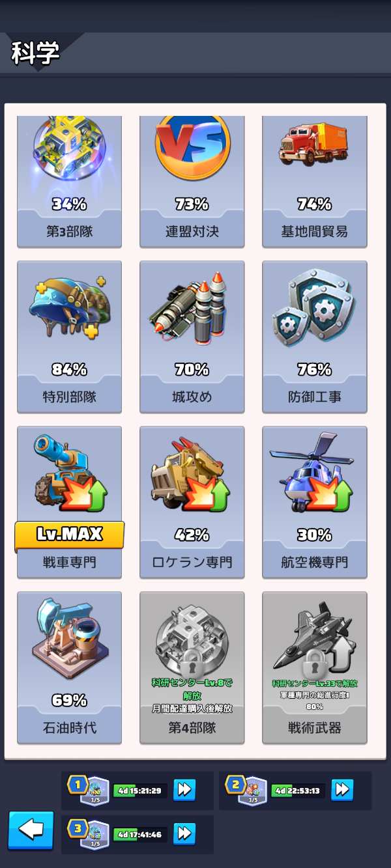Select the queue 2 hexagon research badge
The height and width of the screenshot is (868, 391).
252,791
